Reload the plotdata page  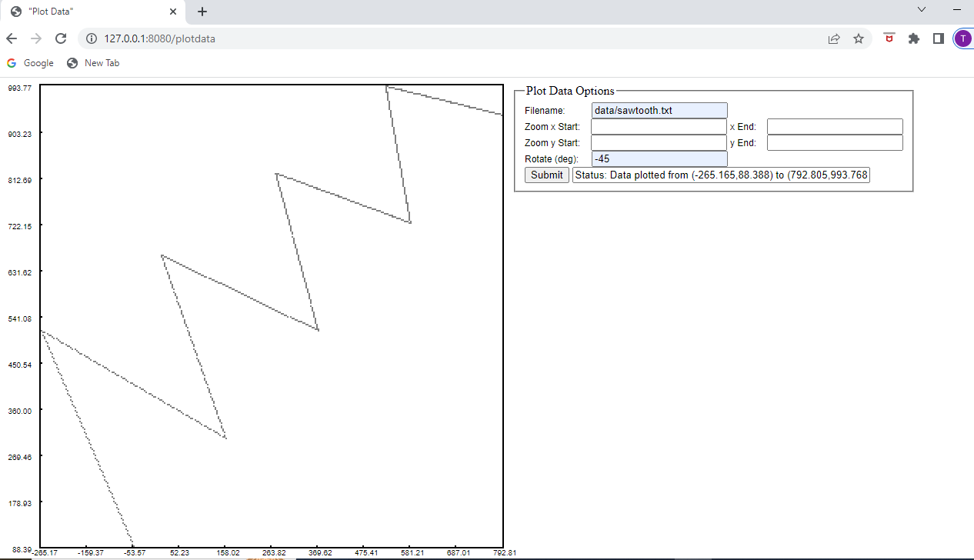tap(61, 38)
